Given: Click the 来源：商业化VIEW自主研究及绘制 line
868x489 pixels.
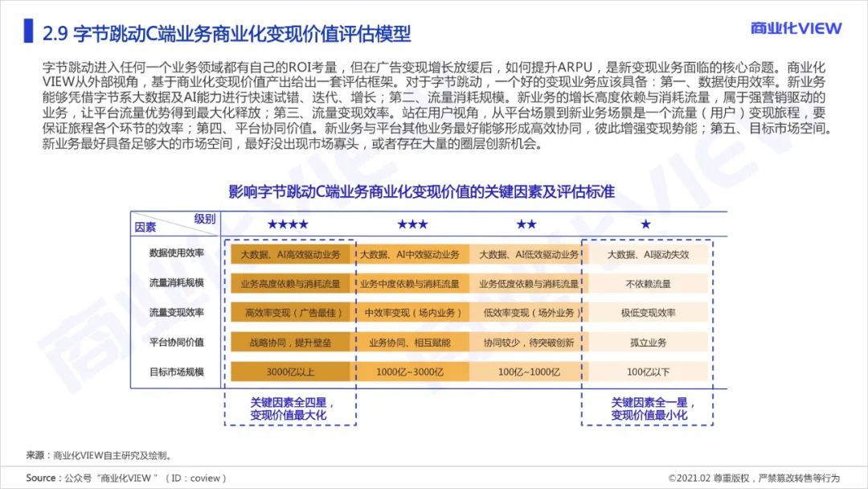Looking at the screenshot, I should point(100,455).
